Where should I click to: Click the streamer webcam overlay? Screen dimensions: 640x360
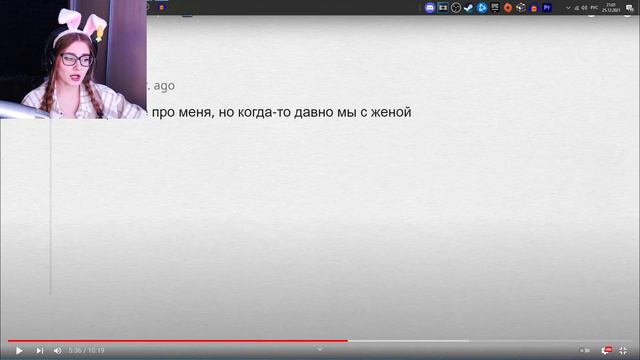(x=73, y=60)
